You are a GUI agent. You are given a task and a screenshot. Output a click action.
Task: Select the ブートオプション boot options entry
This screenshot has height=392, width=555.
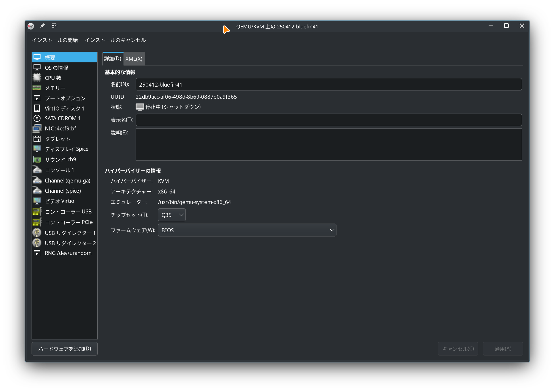(65, 98)
